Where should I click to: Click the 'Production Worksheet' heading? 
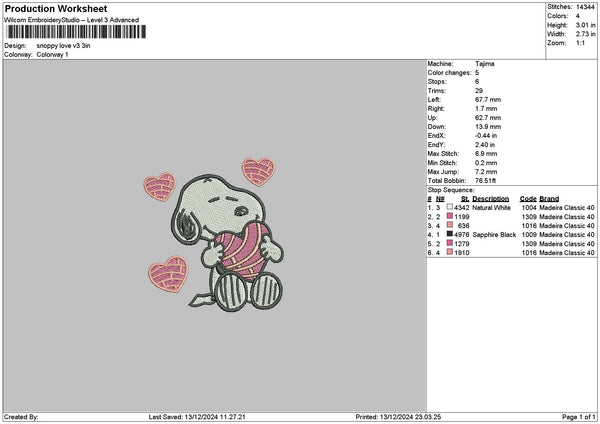click(x=56, y=8)
